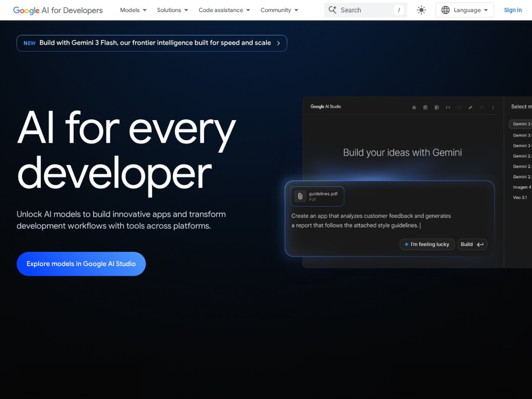Click the Unlock AI models description paragraph

tap(121, 220)
